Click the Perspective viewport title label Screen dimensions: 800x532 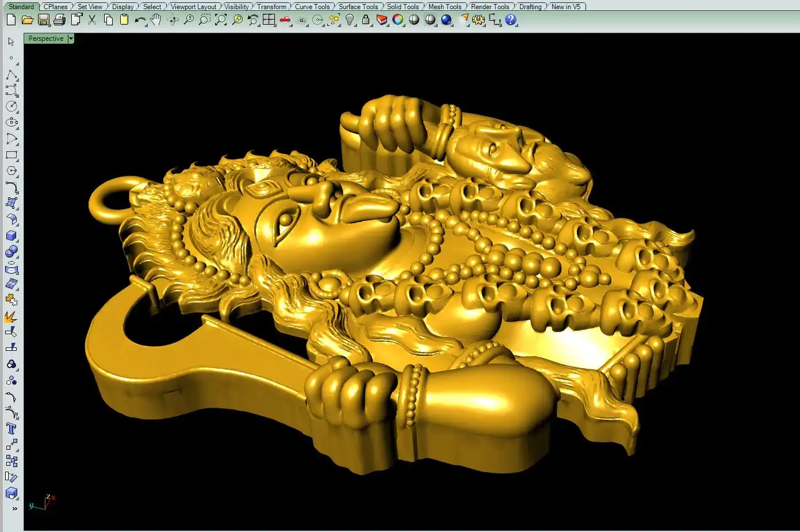tap(46, 39)
